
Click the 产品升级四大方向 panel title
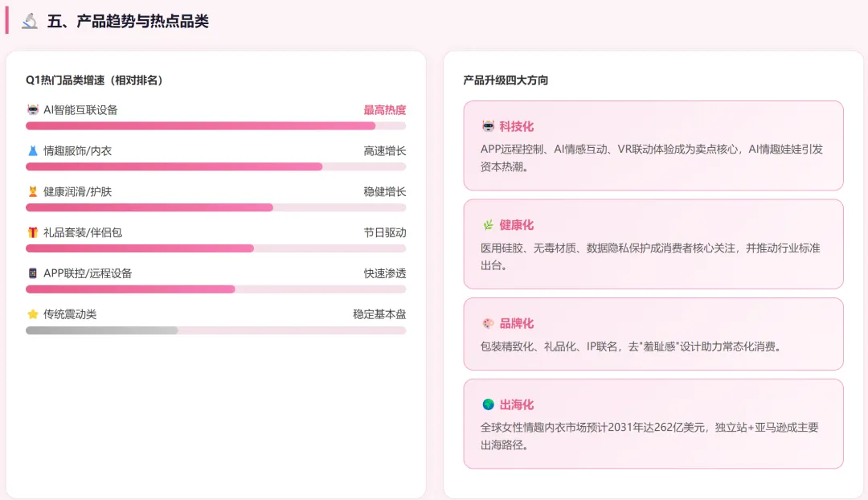pyautogui.click(x=506, y=80)
